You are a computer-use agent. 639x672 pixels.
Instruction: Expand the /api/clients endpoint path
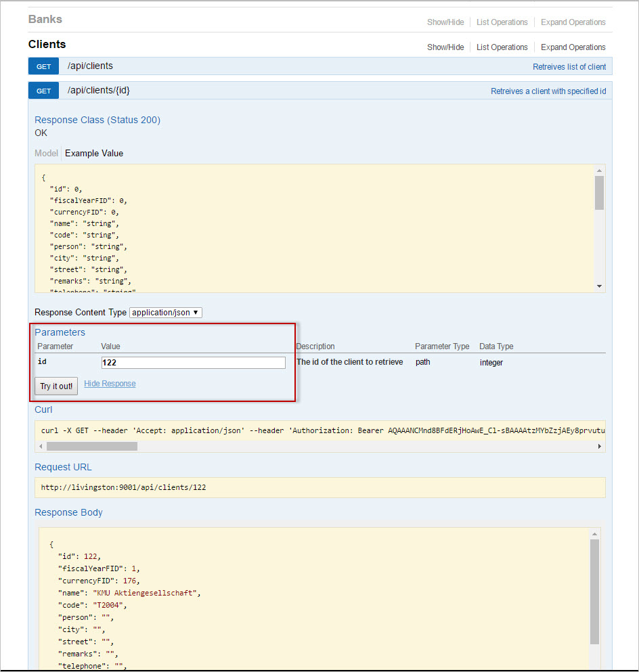point(90,66)
